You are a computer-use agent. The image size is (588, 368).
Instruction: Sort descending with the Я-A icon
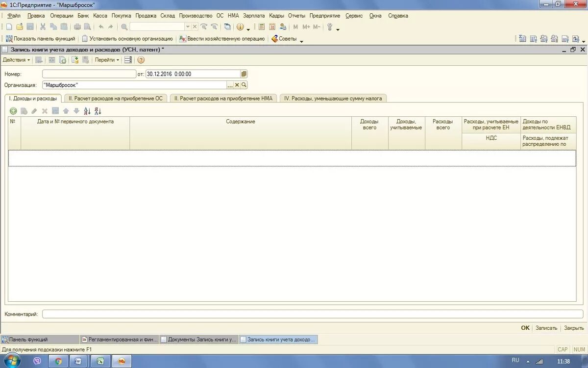click(98, 111)
